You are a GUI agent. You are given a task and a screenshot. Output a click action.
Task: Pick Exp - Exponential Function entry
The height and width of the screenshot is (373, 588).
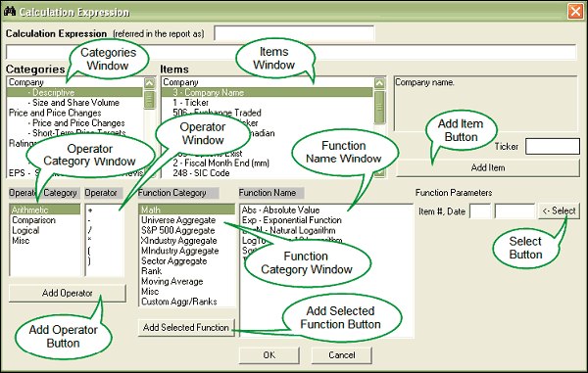coord(292,220)
